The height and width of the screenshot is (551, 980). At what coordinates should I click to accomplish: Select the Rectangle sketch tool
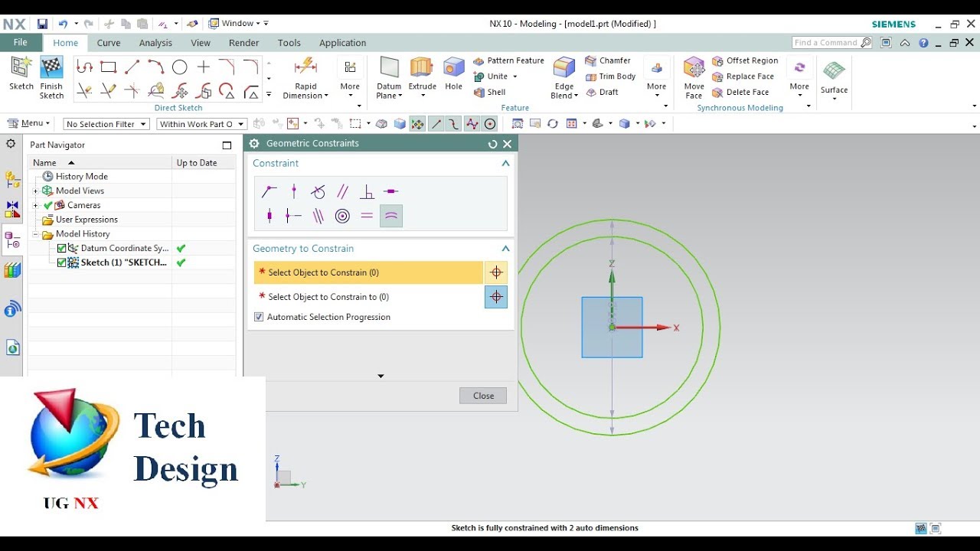tap(108, 67)
